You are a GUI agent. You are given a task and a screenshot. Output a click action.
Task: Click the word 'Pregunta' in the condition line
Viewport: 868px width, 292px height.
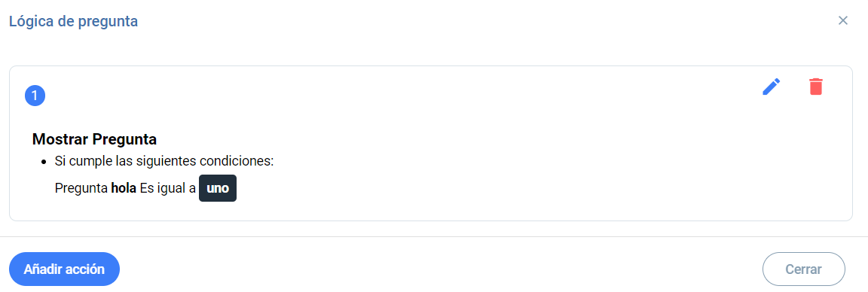click(81, 189)
